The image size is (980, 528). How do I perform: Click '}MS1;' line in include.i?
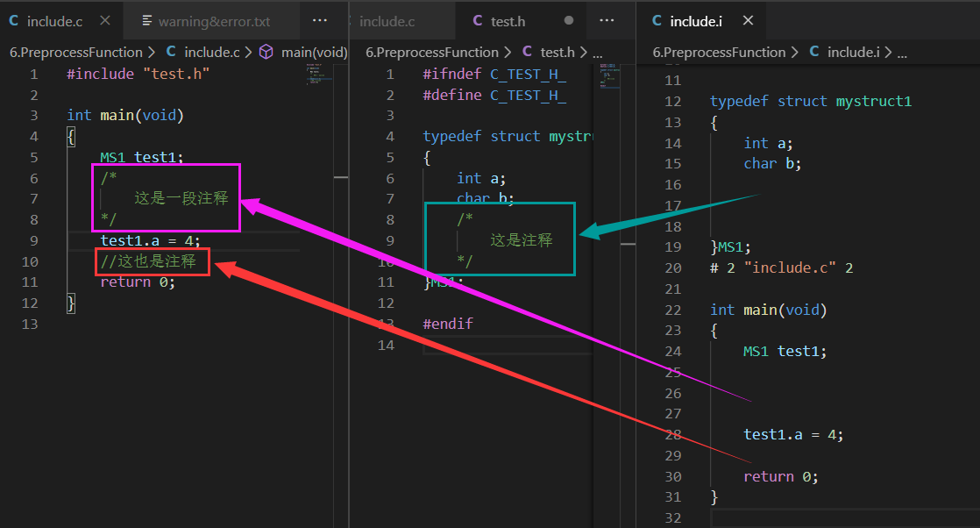pos(731,247)
